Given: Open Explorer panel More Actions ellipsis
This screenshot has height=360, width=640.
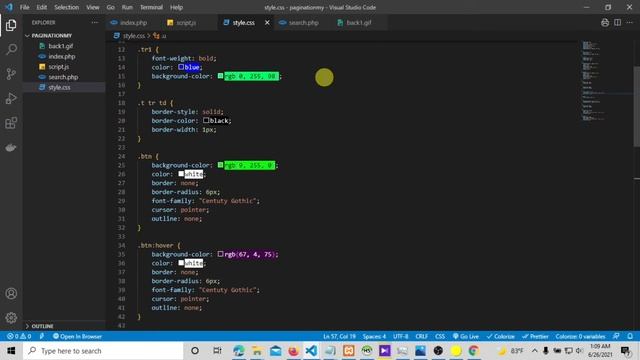Looking at the screenshot, I should click(95, 23).
